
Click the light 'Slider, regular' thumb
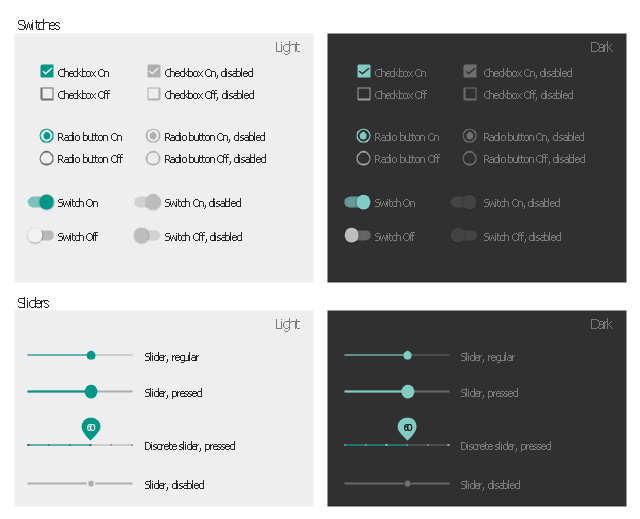point(91,355)
